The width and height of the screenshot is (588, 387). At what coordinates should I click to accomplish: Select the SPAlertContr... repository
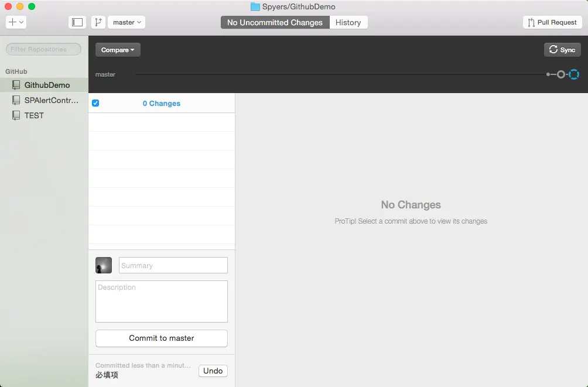(x=45, y=100)
